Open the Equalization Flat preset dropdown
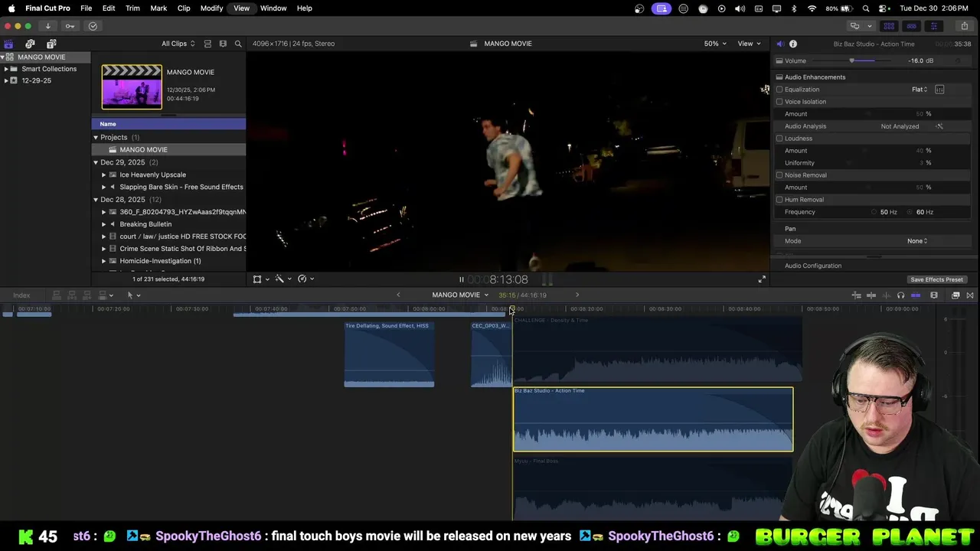980x551 pixels. tap(920, 90)
